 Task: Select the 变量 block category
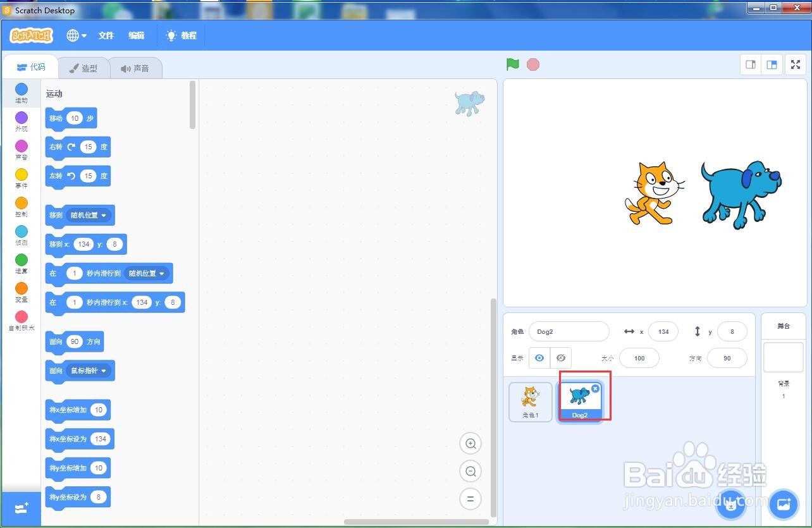click(x=22, y=292)
